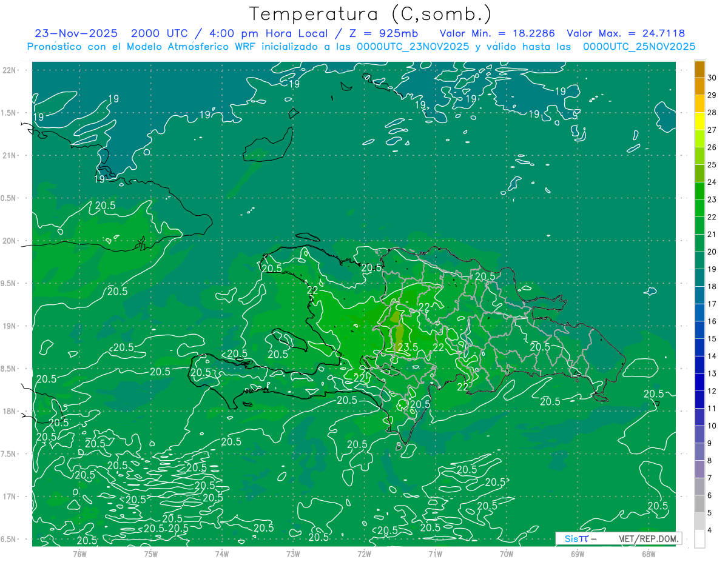Click the '68W' longitude axis label
The image size is (728, 562).
point(649,554)
